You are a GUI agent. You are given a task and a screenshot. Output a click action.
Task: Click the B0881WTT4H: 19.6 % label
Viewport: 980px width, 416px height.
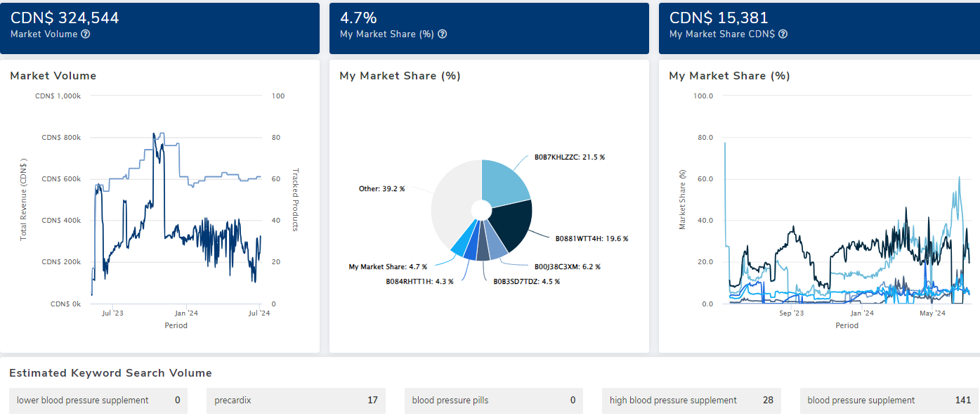(592, 239)
